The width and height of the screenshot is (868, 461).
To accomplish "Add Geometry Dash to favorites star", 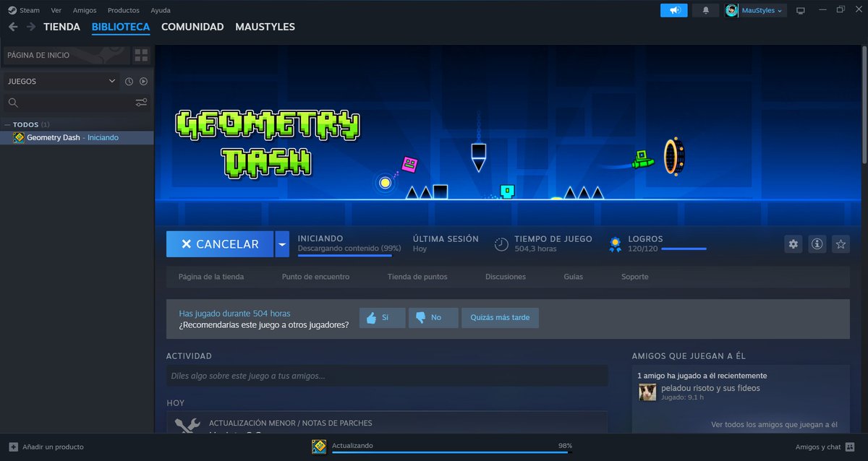I will click(841, 244).
